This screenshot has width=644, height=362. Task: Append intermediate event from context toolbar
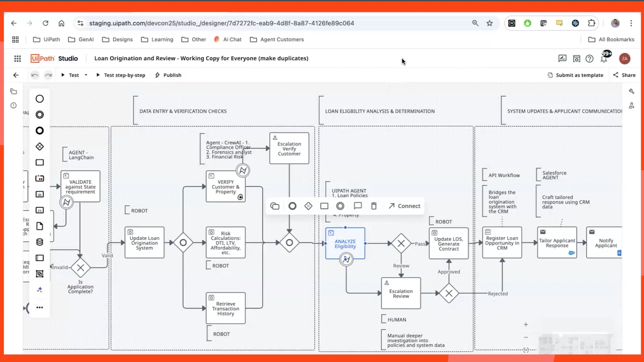pyautogui.click(x=340, y=206)
